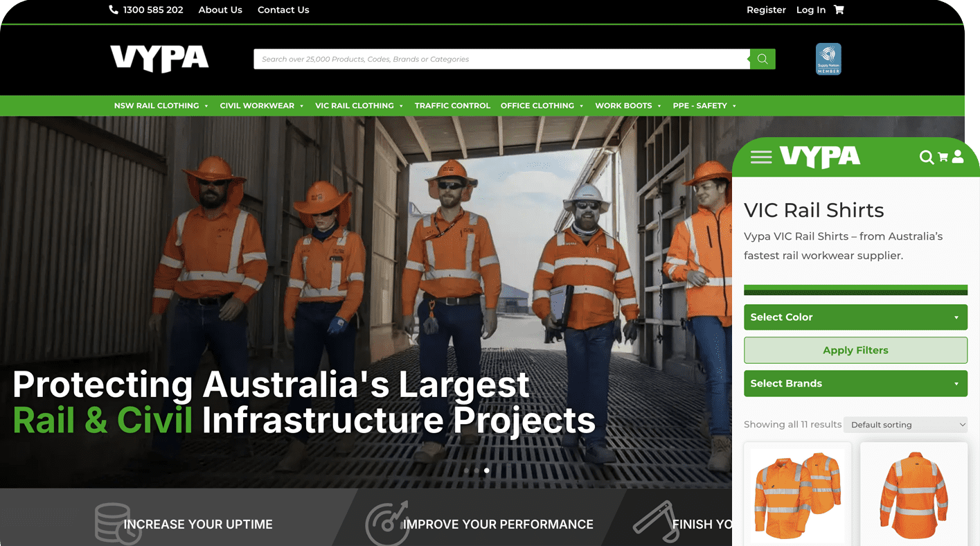Open the Traffic Control menu item
980x546 pixels.
[x=452, y=106]
